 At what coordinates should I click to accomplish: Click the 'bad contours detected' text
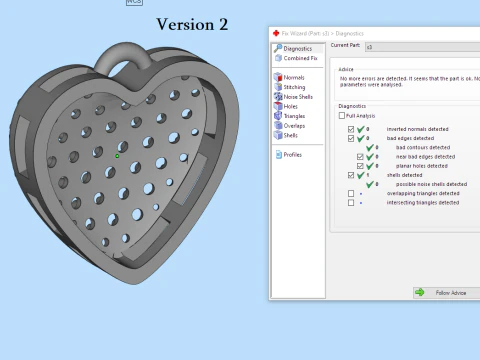click(x=423, y=147)
